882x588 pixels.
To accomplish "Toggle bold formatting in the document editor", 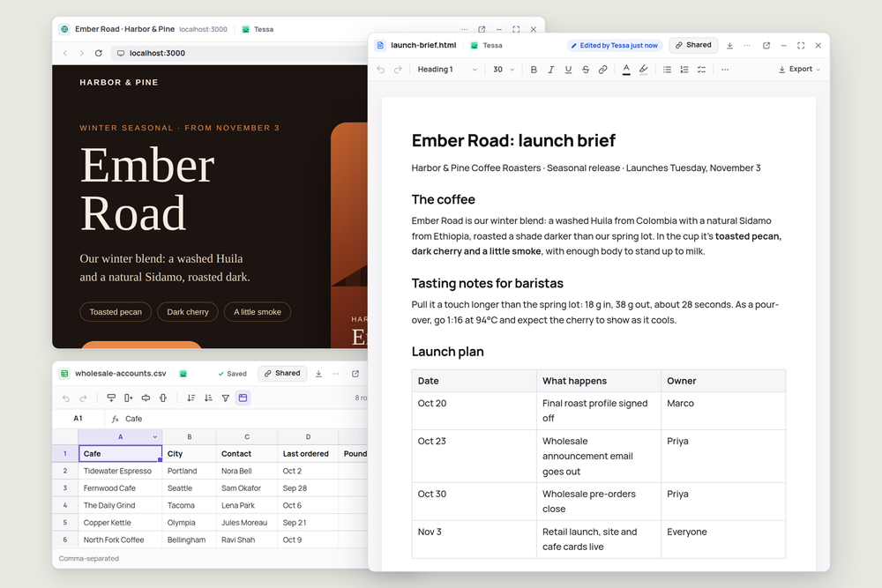I will point(534,70).
